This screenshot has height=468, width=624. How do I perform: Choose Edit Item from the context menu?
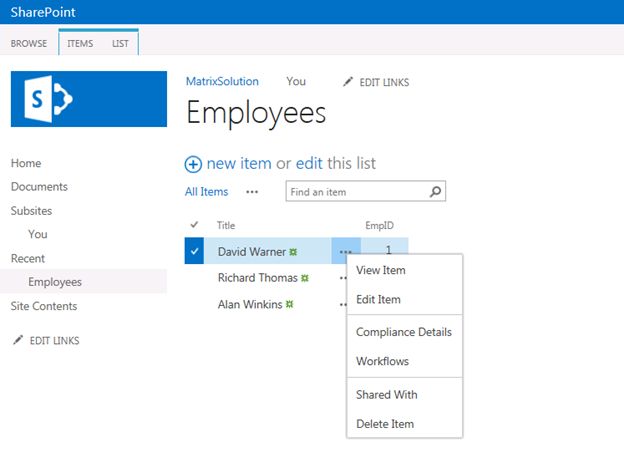[x=378, y=299]
